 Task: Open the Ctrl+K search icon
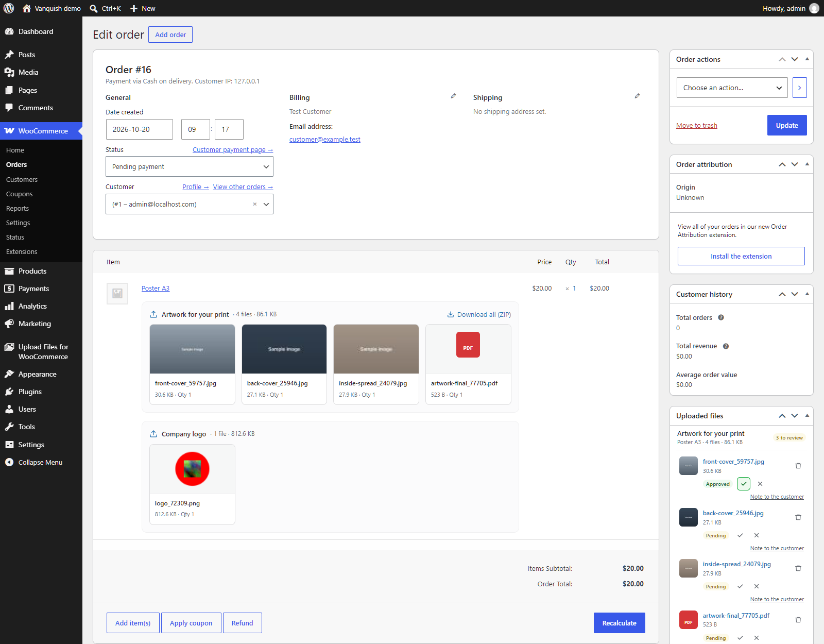click(94, 8)
